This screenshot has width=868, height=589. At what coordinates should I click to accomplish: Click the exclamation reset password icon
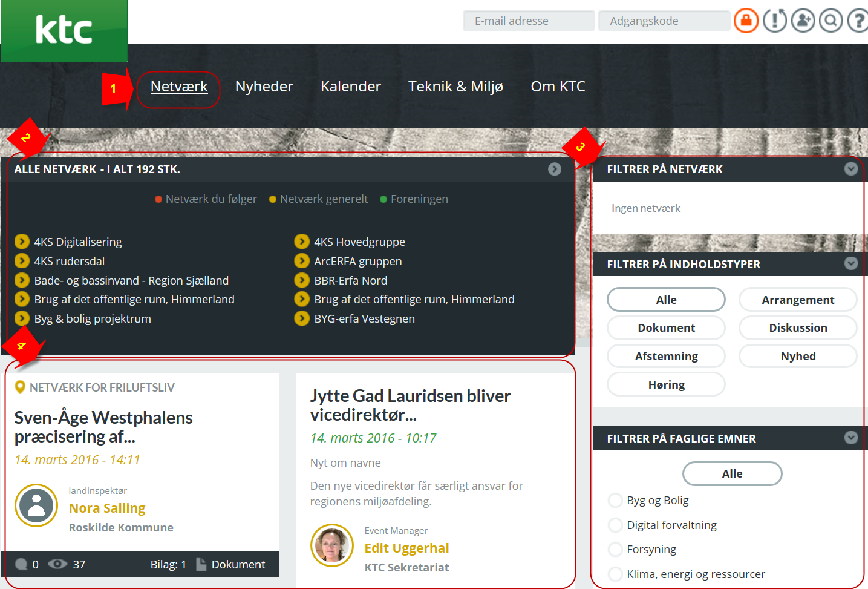point(775,21)
